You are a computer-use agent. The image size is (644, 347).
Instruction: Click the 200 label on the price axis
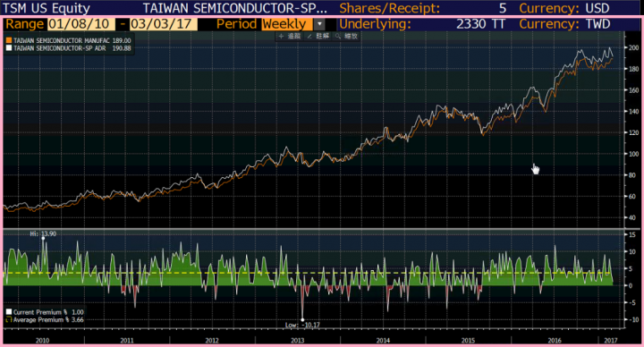click(x=634, y=47)
